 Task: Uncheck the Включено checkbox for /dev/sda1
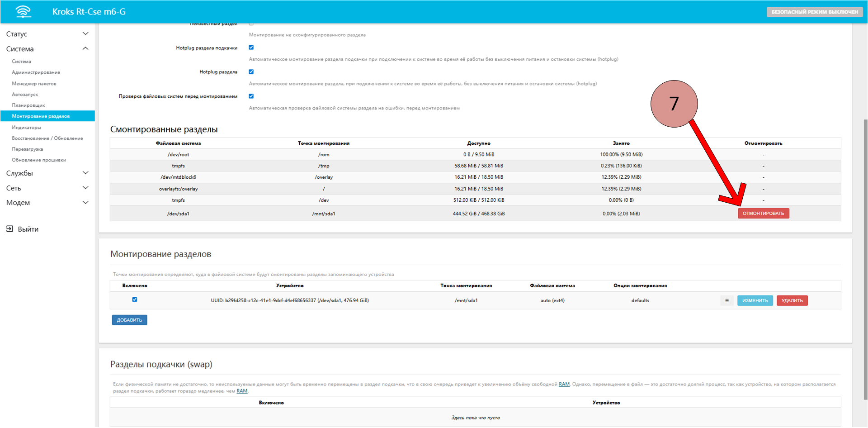pyautogui.click(x=135, y=300)
